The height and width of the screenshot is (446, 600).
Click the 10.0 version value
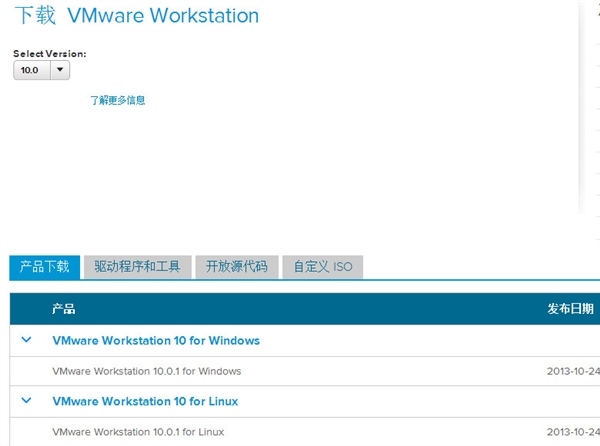pos(30,70)
